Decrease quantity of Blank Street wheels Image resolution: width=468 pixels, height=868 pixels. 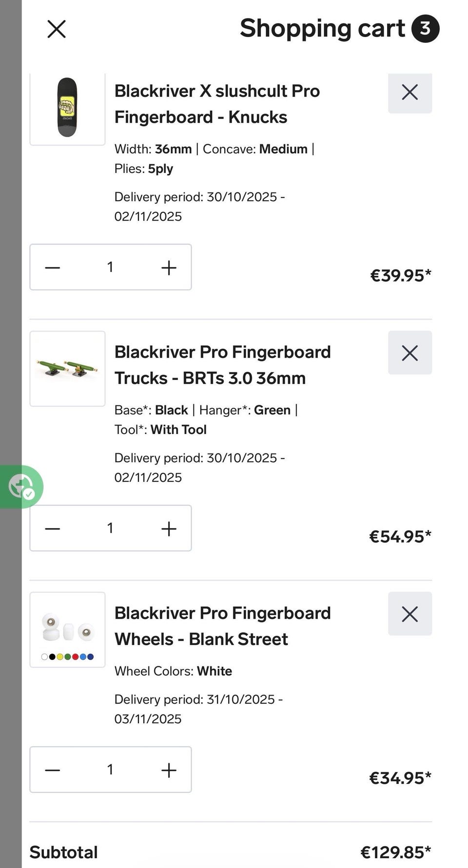53,770
